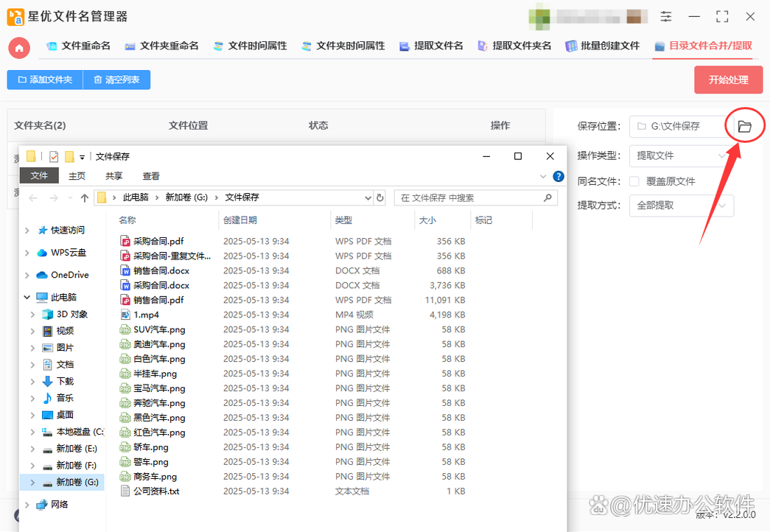Open the address bar history dropdown arrow
Screen dimensions: 770x532
(x=368, y=197)
